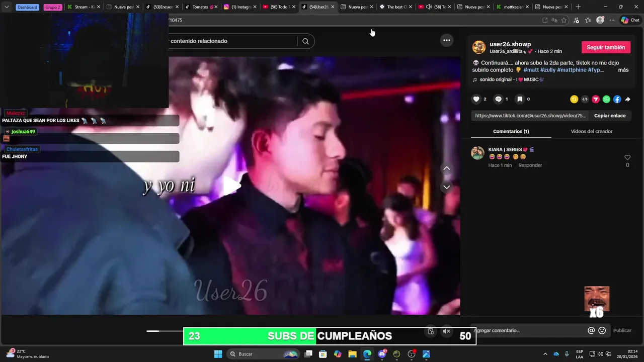Open more share options arrow

[627, 100]
